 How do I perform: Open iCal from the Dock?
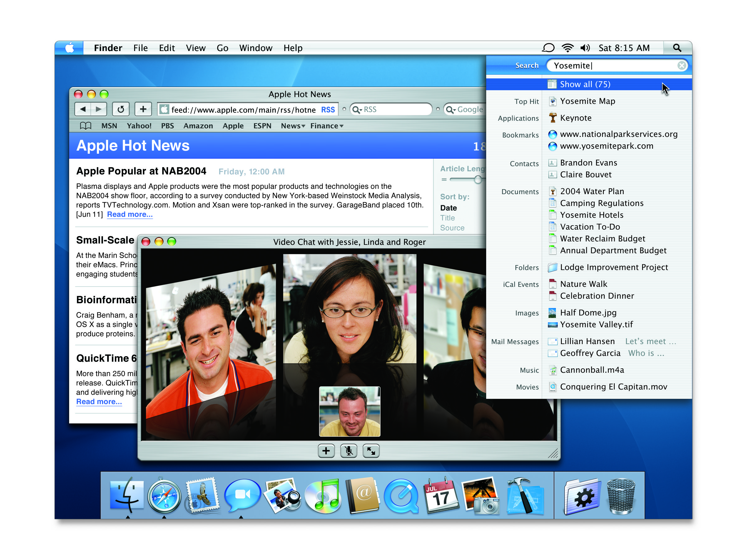click(x=441, y=496)
